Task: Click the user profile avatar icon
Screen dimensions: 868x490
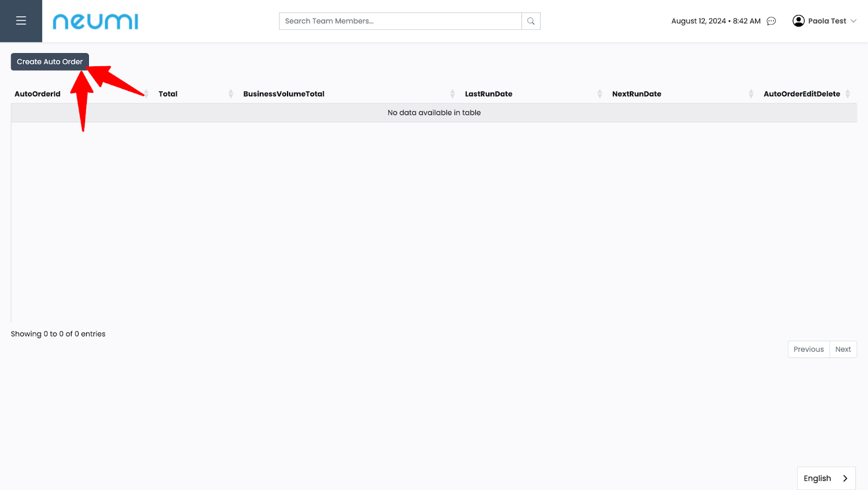Action: pyautogui.click(x=798, y=21)
